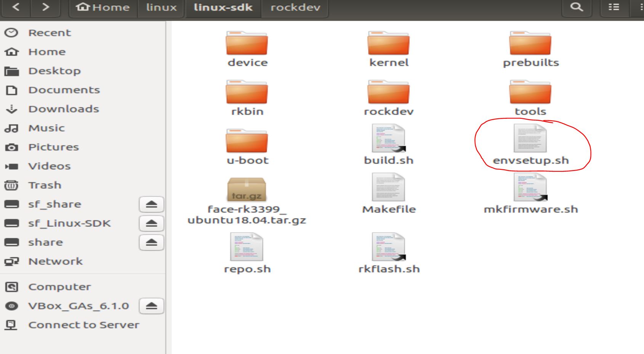Go forward with the right arrow
Image resolution: width=644 pixels, height=354 pixels.
pyautogui.click(x=46, y=7)
